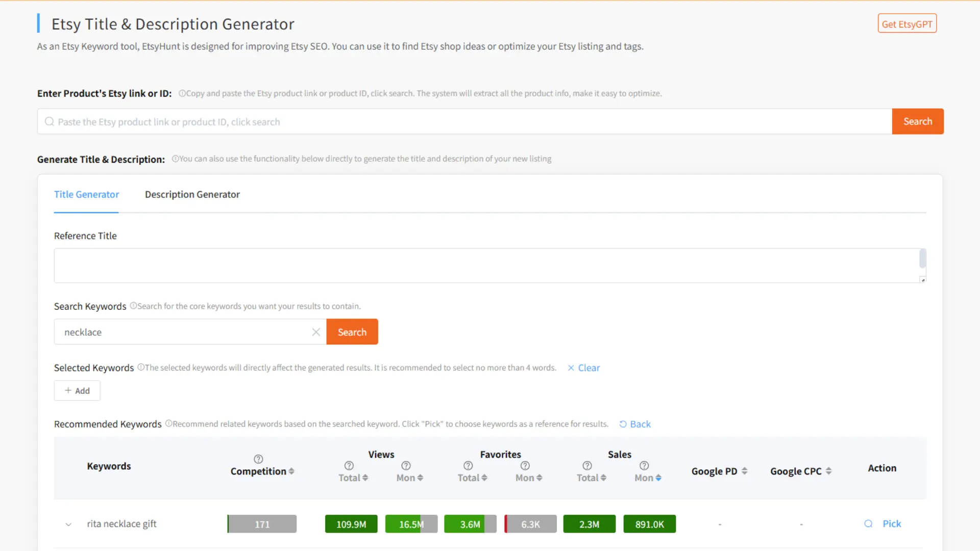The width and height of the screenshot is (980, 551).
Task: Click the clear X inside the necklace search box
Action: point(315,332)
